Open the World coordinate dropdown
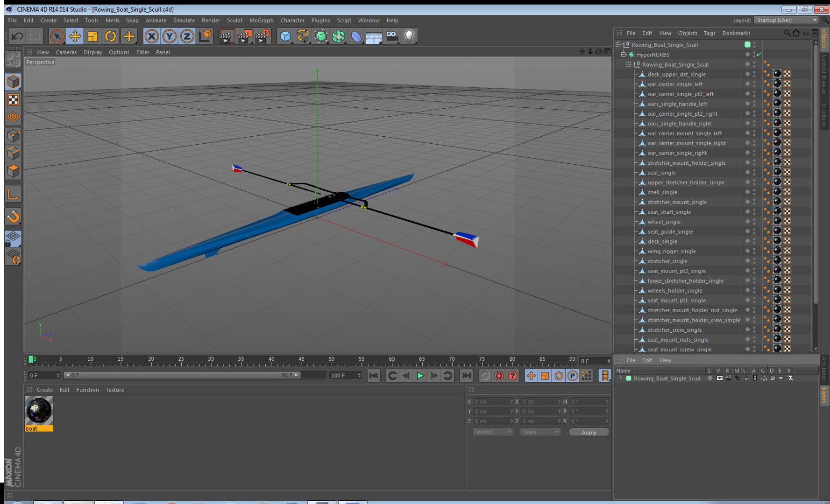 tap(493, 432)
